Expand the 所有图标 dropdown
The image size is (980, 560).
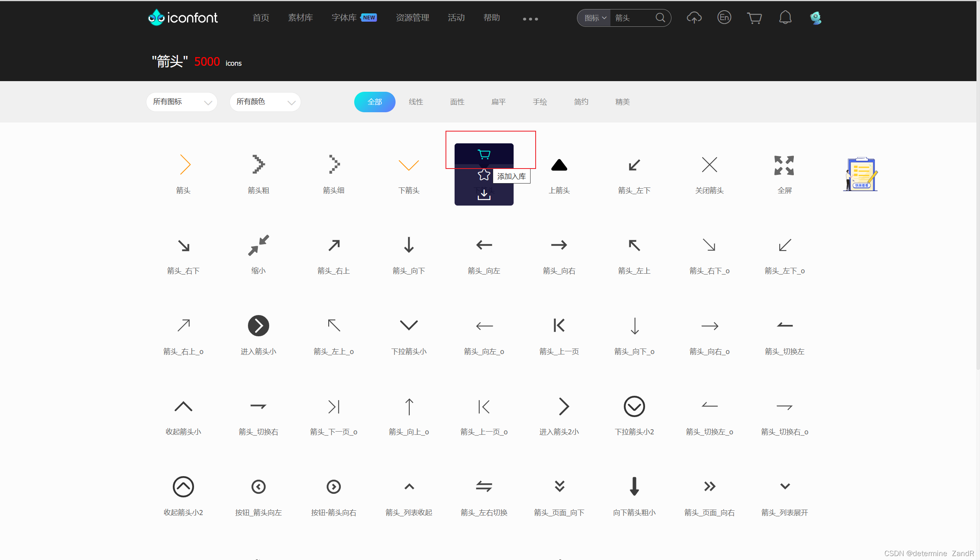(181, 102)
